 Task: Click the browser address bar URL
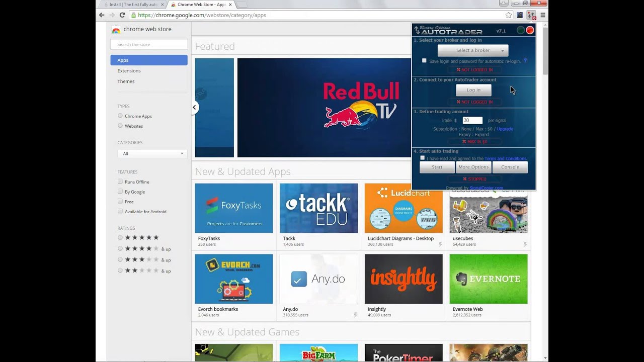click(201, 15)
